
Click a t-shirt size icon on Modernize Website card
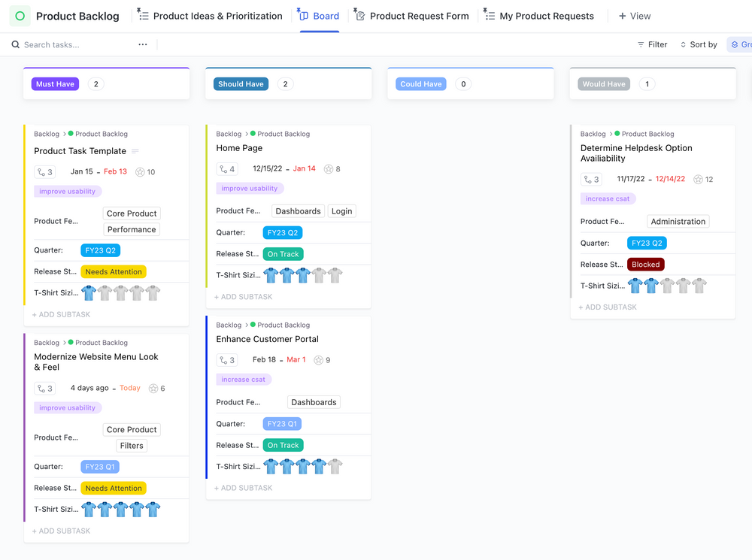[88, 509]
